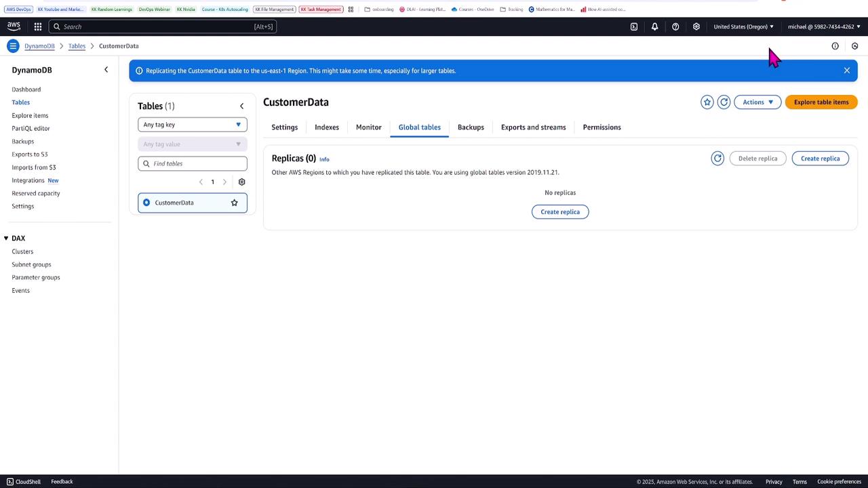The height and width of the screenshot is (488, 868).
Task: Click Create replica below No replicas
Action: [x=560, y=212]
